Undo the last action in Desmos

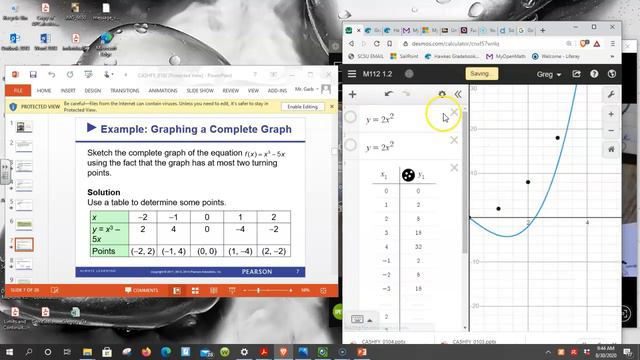tap(389, 94)
